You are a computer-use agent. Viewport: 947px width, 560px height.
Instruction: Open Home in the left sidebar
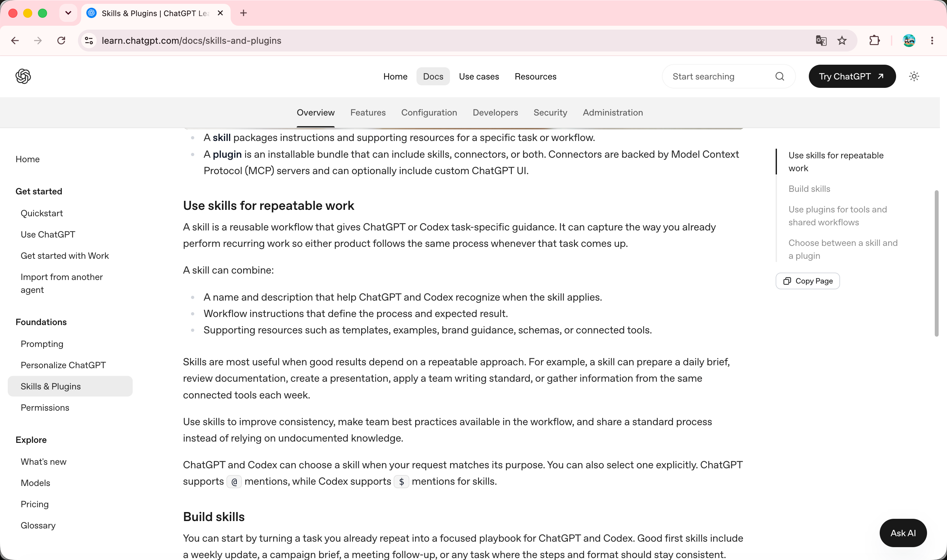[28, 159]
